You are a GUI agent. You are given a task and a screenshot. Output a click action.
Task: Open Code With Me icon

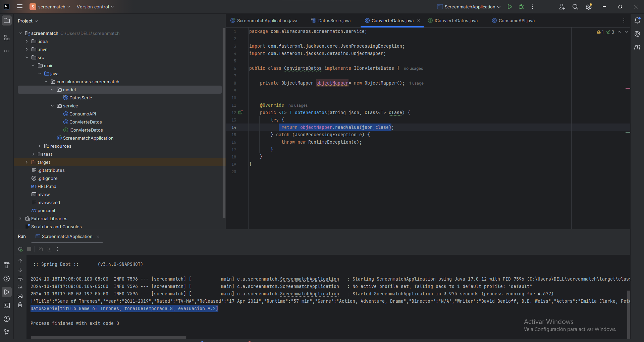[562, 7]
